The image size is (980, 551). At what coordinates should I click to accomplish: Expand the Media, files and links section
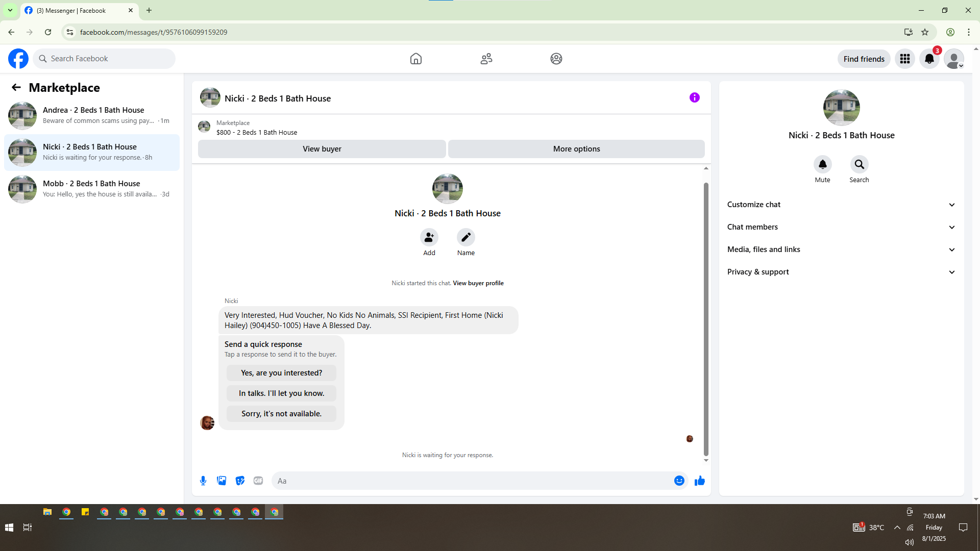(841, 249)
